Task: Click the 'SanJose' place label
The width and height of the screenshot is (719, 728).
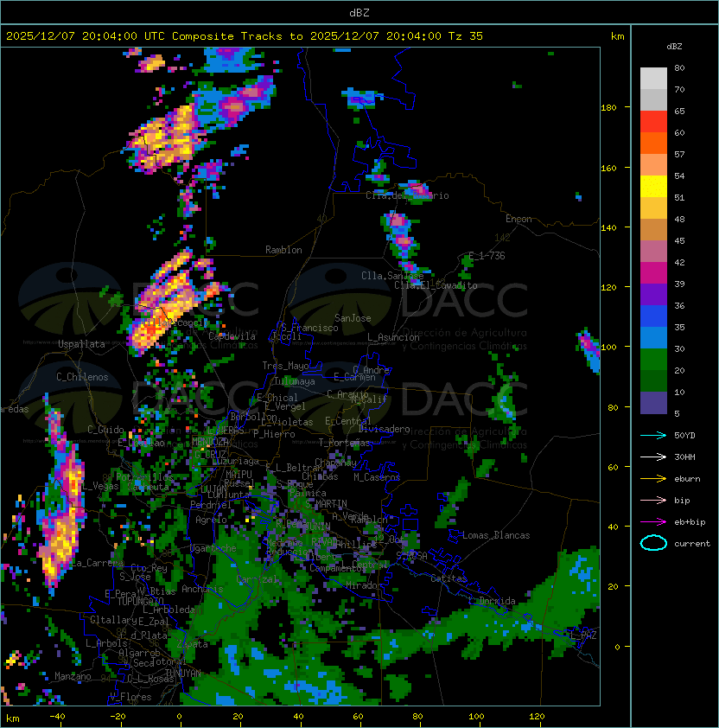Action: 353,318
